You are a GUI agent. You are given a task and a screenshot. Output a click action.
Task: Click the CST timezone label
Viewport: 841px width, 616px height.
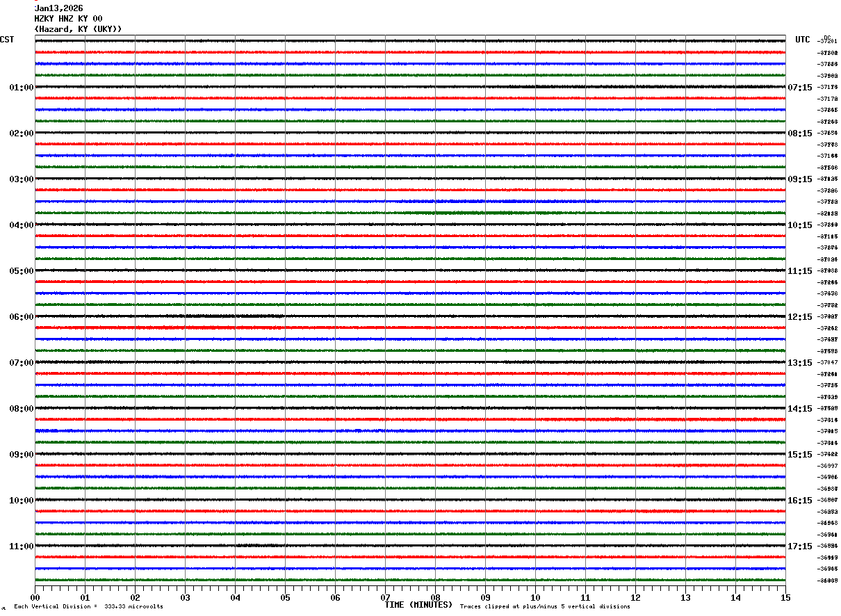7,40
